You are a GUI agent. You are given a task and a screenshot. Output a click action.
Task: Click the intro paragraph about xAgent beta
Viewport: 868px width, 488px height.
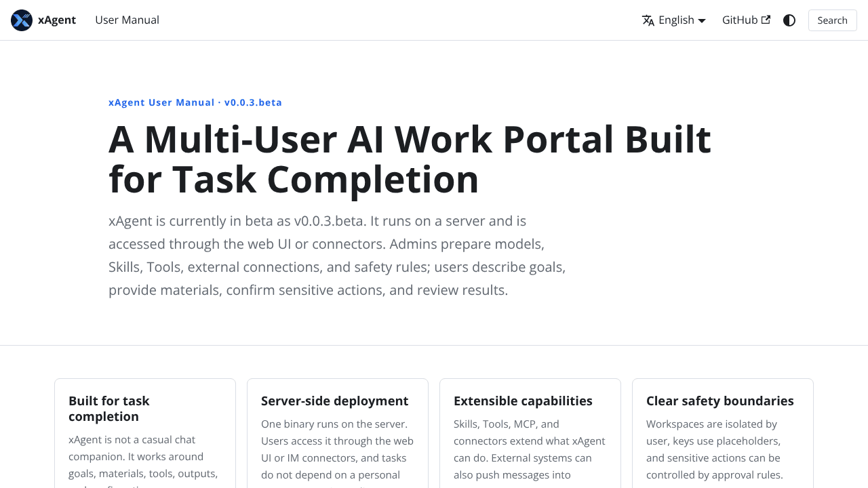click(x=337, y=256)
